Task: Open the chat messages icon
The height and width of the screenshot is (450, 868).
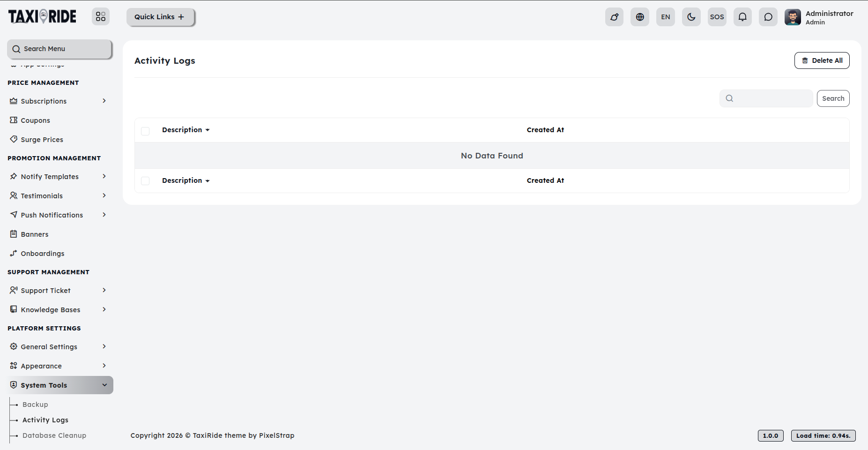Action: pyautogui.click(x=768, y=17)
